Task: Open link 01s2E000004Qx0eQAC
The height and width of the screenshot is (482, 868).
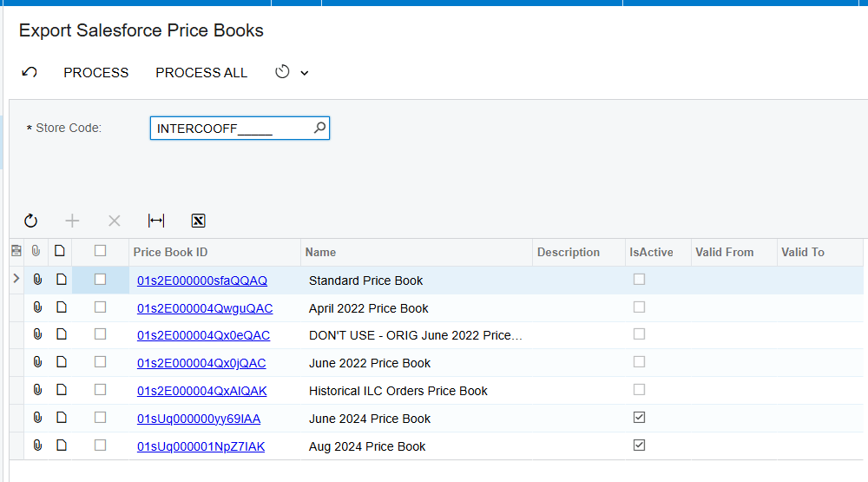Action: (x=204, y=336)
